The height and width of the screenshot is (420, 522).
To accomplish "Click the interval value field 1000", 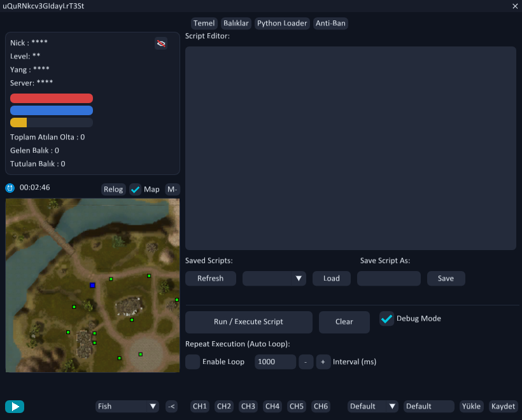I will [275, 361].
